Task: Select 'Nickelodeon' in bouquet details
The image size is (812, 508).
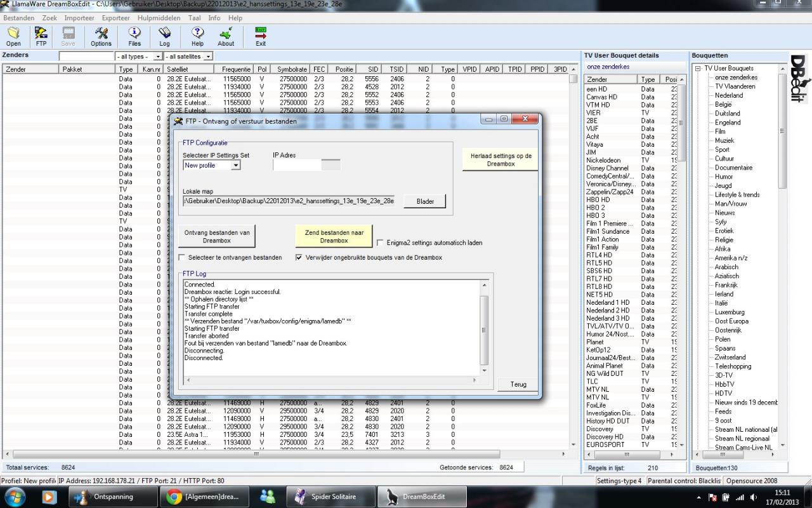Action: coord(603,161)
